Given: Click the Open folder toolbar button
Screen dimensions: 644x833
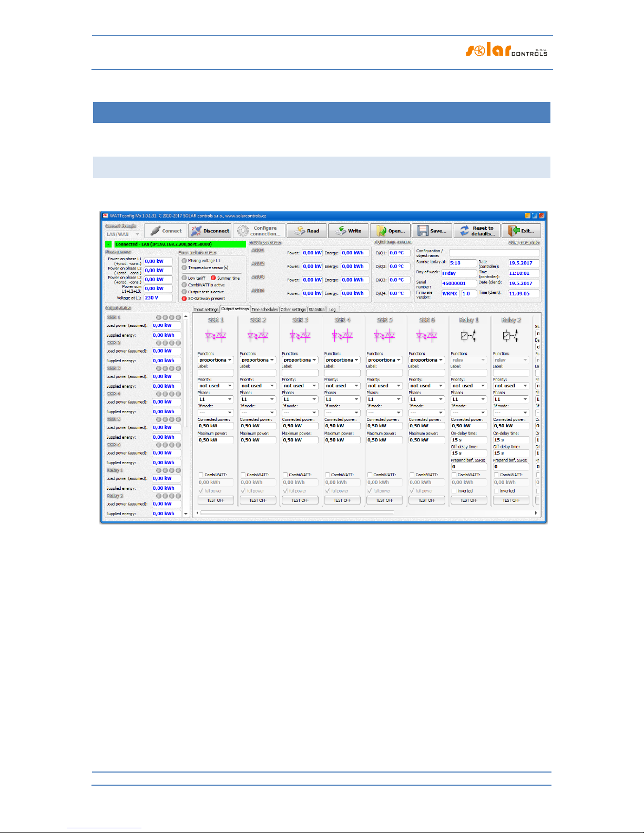Looking at the screenshot, I should pyautogui.click(x=391, y=231).
